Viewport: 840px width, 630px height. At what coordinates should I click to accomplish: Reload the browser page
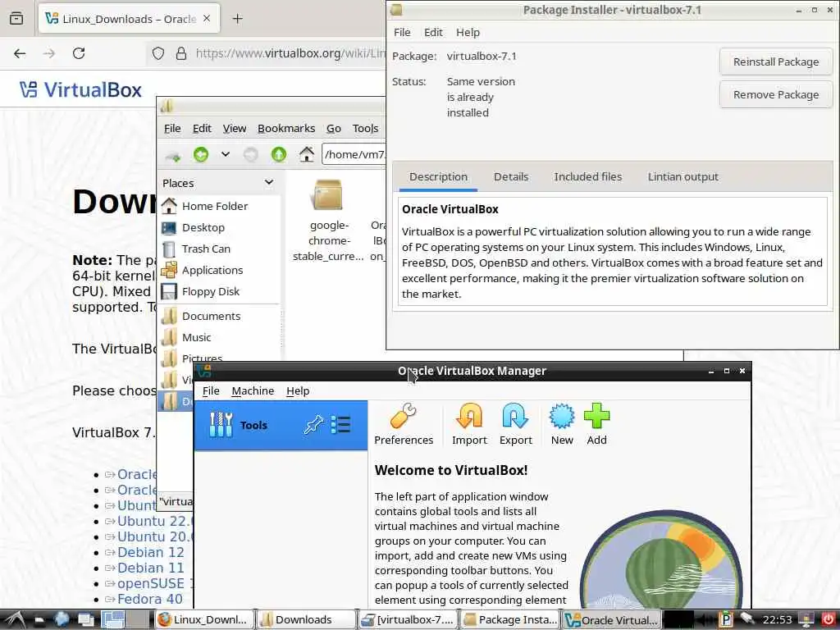(x=79, y=53)
